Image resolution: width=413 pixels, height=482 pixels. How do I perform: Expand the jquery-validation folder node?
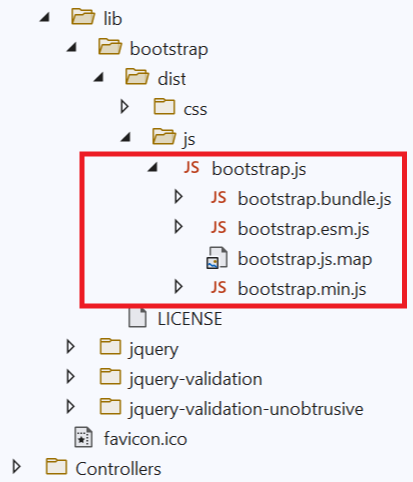point(71,377)
